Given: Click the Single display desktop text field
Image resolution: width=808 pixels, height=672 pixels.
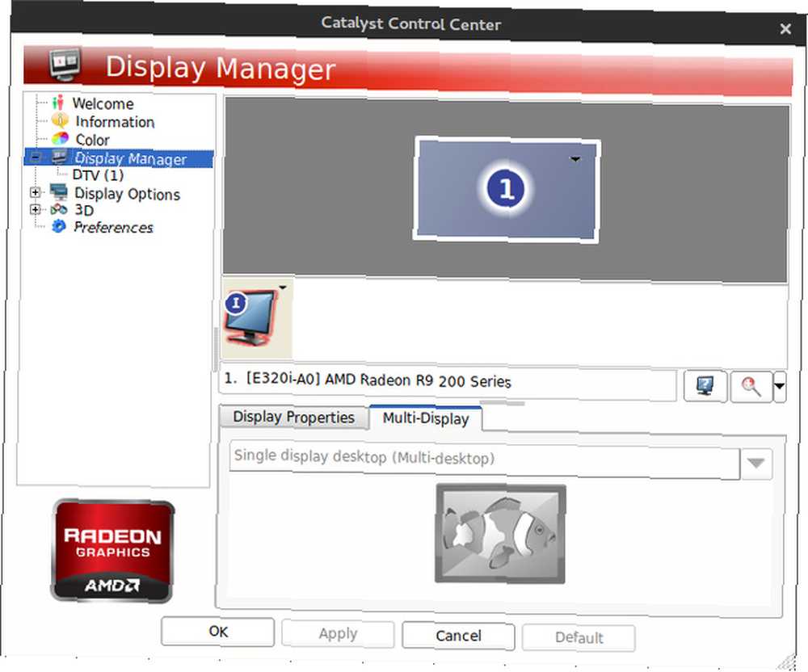Looking at the screenshot, I should tap(485, 460).
